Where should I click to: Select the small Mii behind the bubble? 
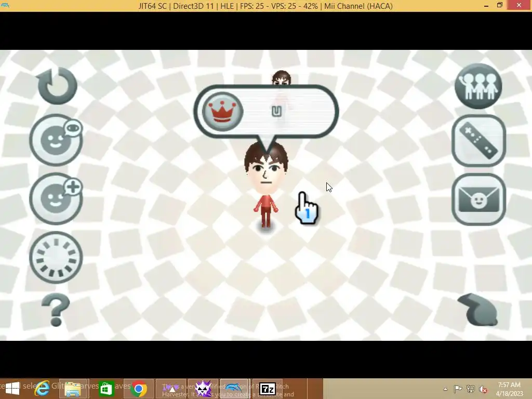coord(281,78)
